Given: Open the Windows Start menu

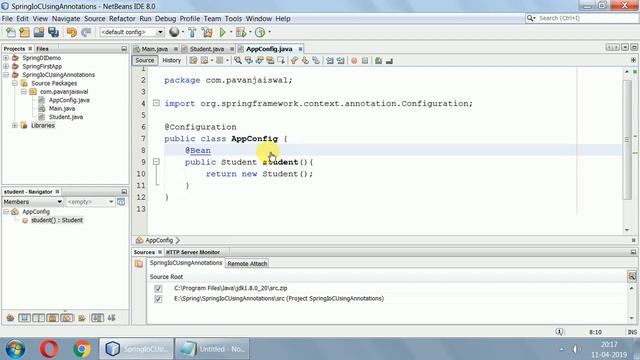Looking at the screenshot, I should [x=15, y=349].
